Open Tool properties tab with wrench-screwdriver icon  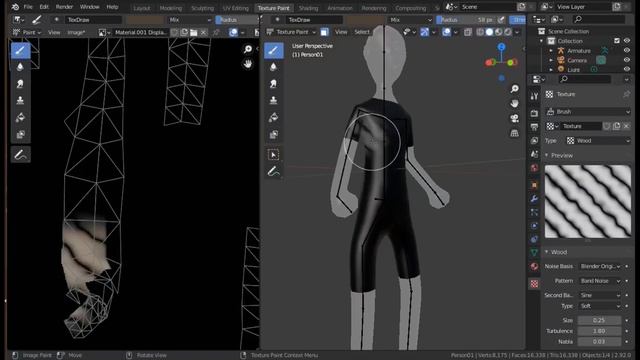tap(534, 96)
